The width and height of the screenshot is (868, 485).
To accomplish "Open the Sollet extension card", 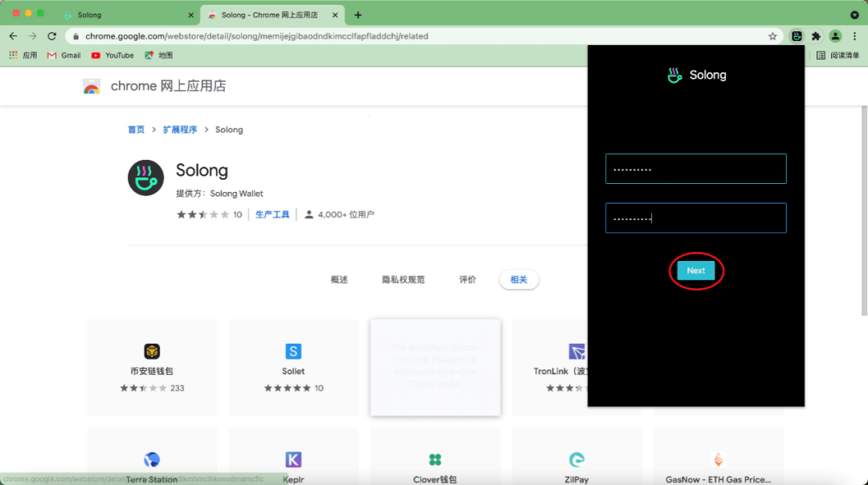I will coord(293,368).
